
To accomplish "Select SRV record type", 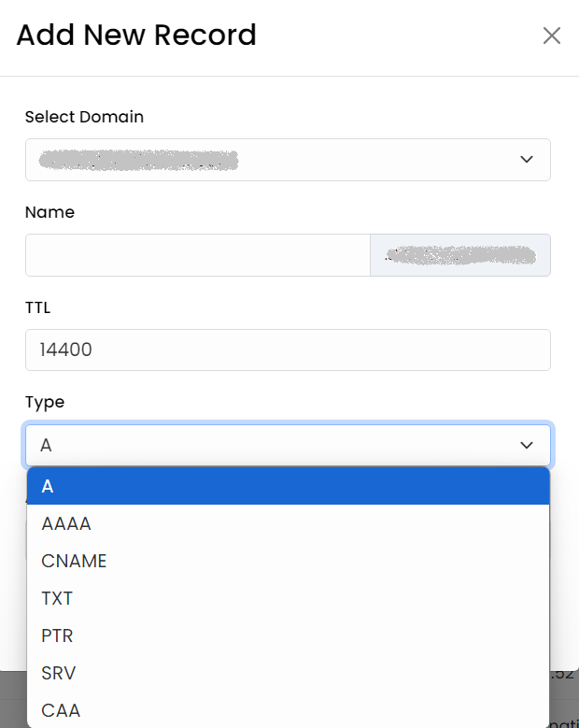I will click(289, 673).
